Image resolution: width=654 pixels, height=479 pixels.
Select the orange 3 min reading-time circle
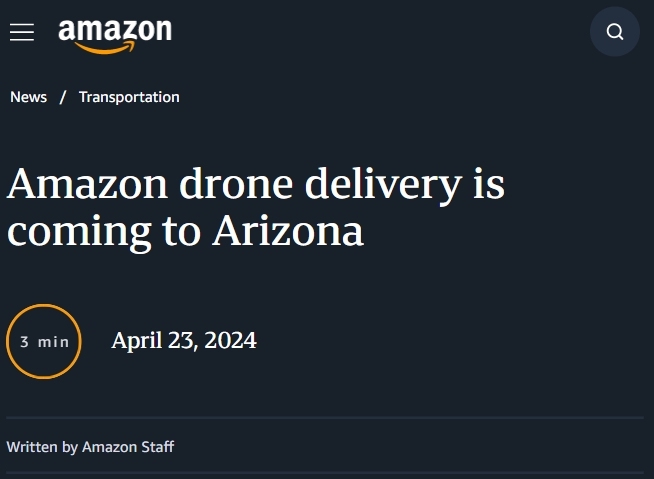click(x=44, y=341)
